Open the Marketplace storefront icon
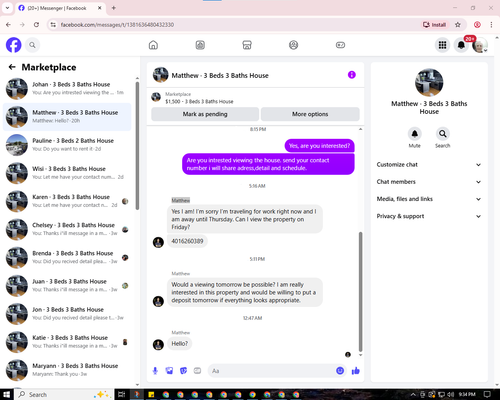Image resolution: width=500 pixels, height=400 pixels. click(x=247, y=45)
